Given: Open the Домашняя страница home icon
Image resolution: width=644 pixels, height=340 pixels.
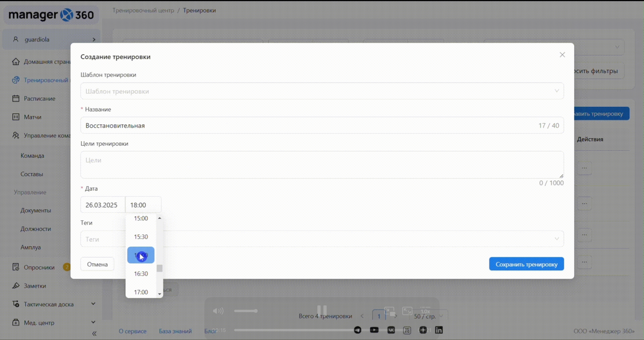Looking at the screenshot, I should (x=16, y=62).
